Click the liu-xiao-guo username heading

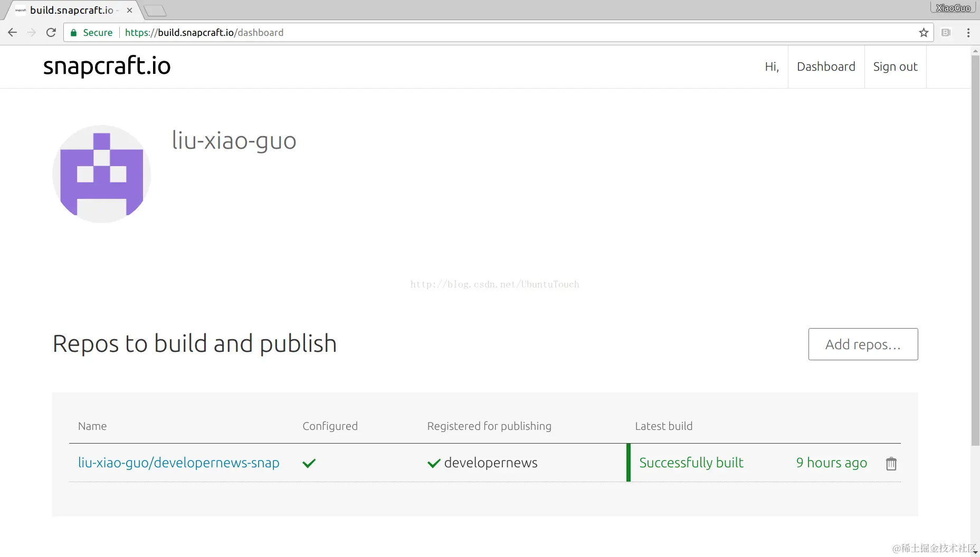pos(234,141)
